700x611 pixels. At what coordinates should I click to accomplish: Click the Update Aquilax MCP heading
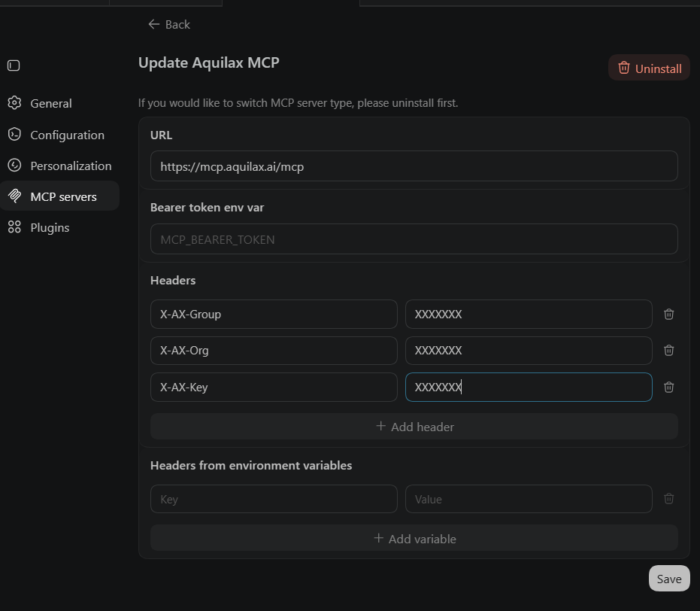208,62
